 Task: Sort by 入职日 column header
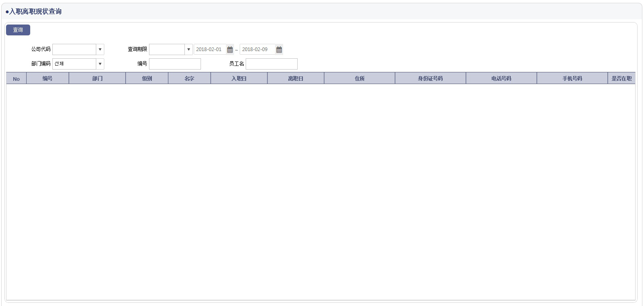point(239,79)
